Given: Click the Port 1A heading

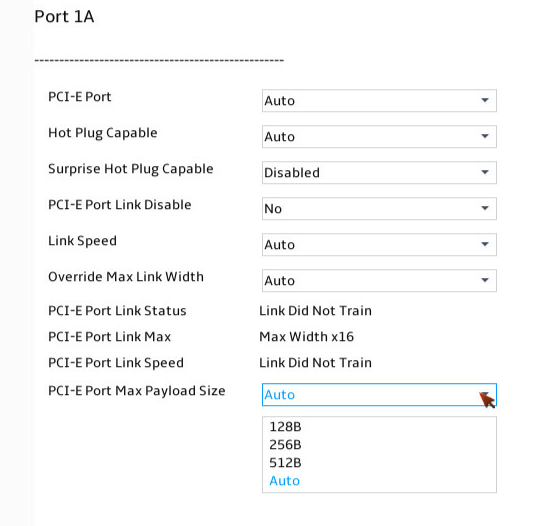Looking at the screenshot, I should pyautogui.click(x=64, y=16).
